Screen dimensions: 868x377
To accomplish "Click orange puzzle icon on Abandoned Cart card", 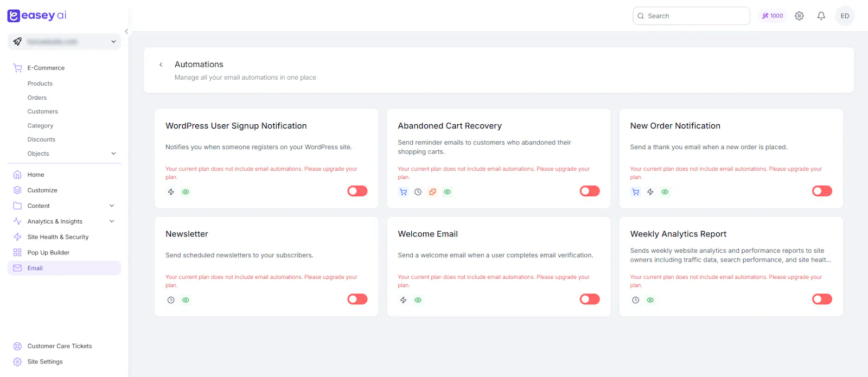I will pyautogui.click(x=432, y=192).
